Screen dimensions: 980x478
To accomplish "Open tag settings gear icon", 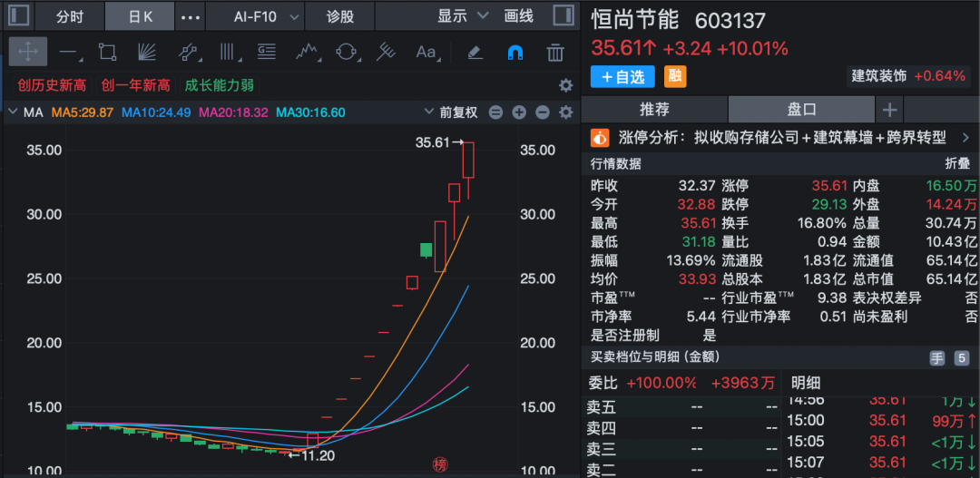I will click(565, 85).
